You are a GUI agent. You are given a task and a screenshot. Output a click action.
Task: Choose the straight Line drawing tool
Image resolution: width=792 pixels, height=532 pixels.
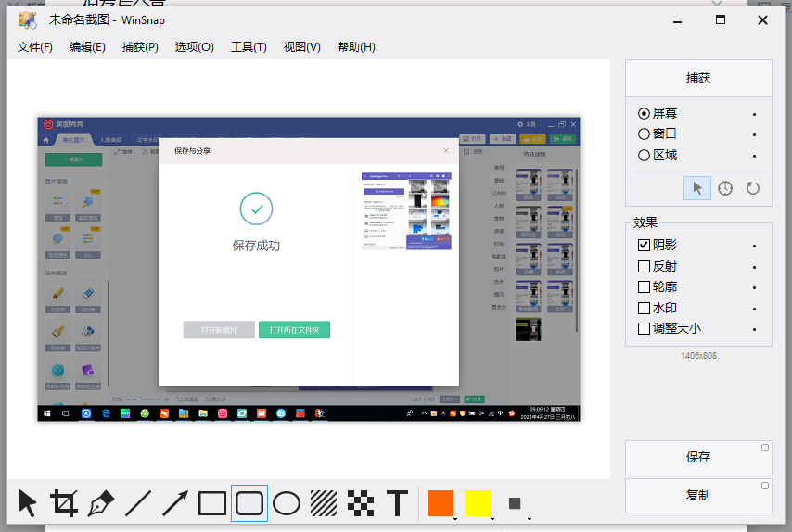(x=138, y=503)
